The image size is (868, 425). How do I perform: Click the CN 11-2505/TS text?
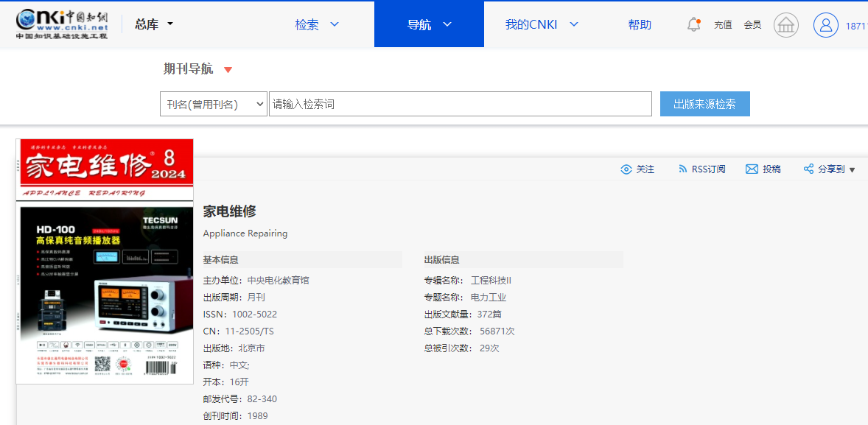(239, 331)
